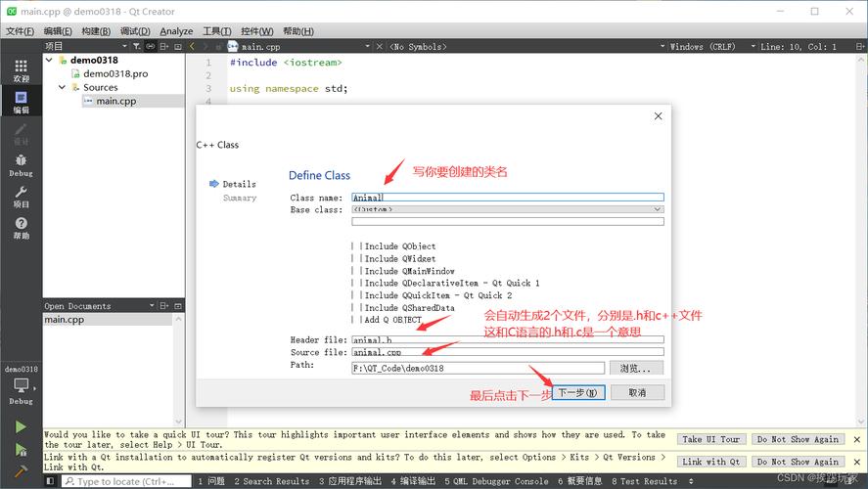Collapse the demo0318 project node
Screen dimensions: 868x489
[49, 60]
